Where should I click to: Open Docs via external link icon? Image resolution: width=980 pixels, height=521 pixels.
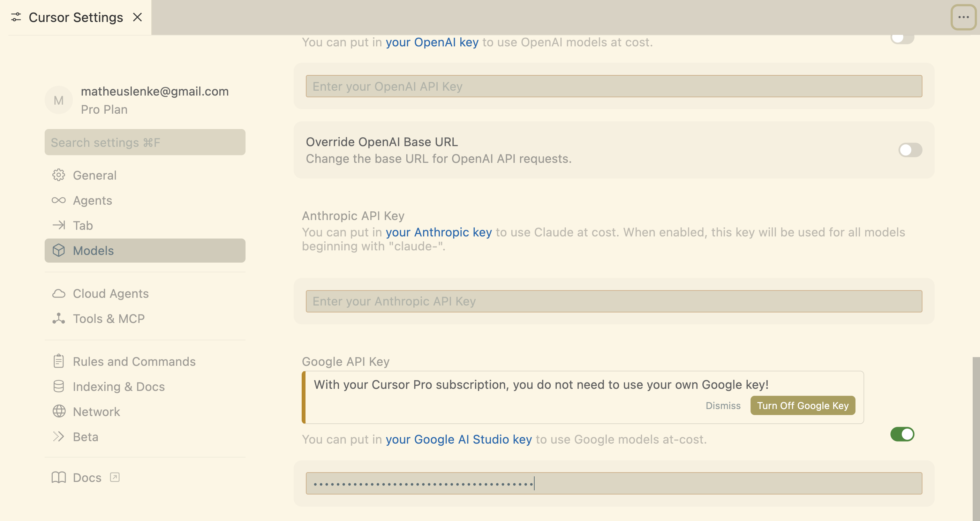click(115, 477)
